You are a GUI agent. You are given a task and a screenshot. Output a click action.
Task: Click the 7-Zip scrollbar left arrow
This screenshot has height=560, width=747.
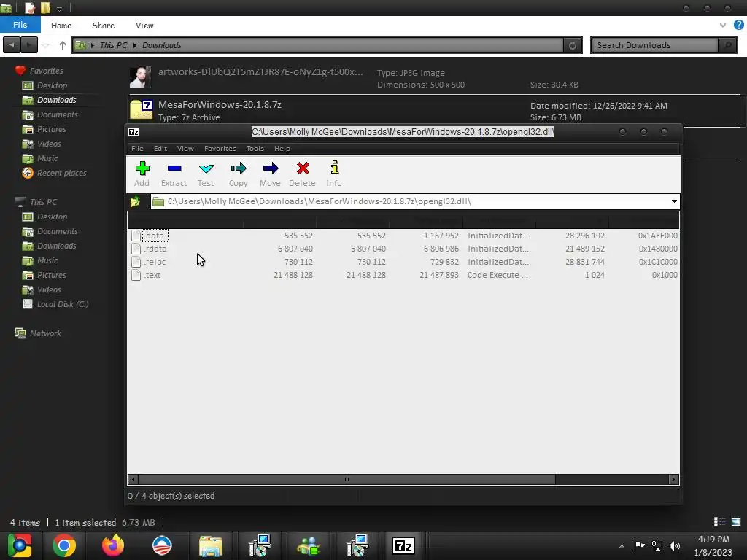pyautogui.click(x=133, y=480)
